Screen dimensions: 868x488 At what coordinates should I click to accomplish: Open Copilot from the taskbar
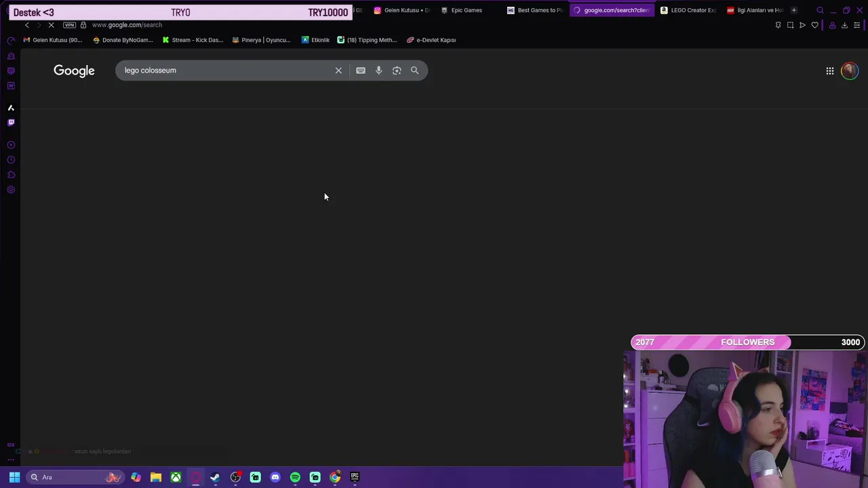pos(136,477)
